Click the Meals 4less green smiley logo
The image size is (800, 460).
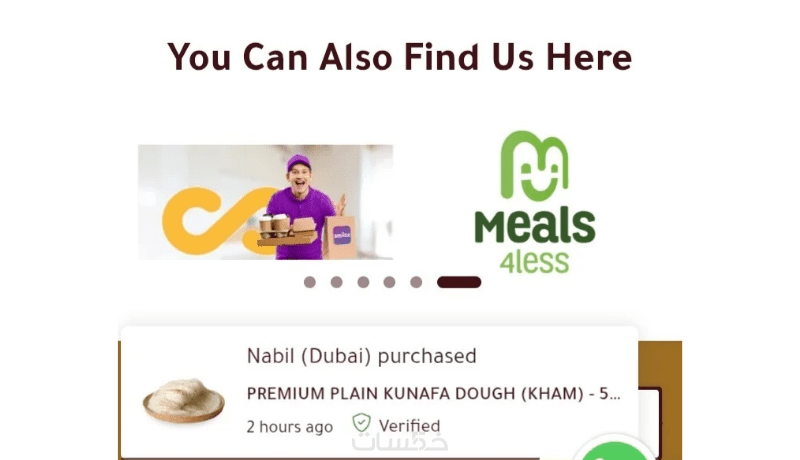pos(534,165)
